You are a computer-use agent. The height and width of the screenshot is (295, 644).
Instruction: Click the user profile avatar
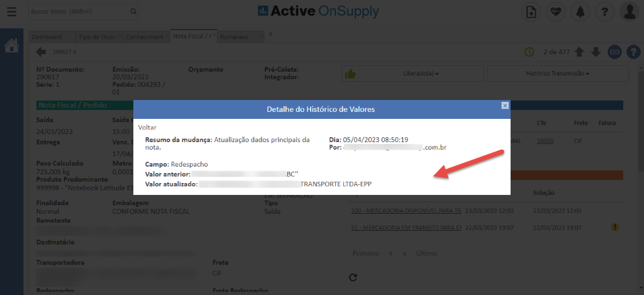pos(630,11)
